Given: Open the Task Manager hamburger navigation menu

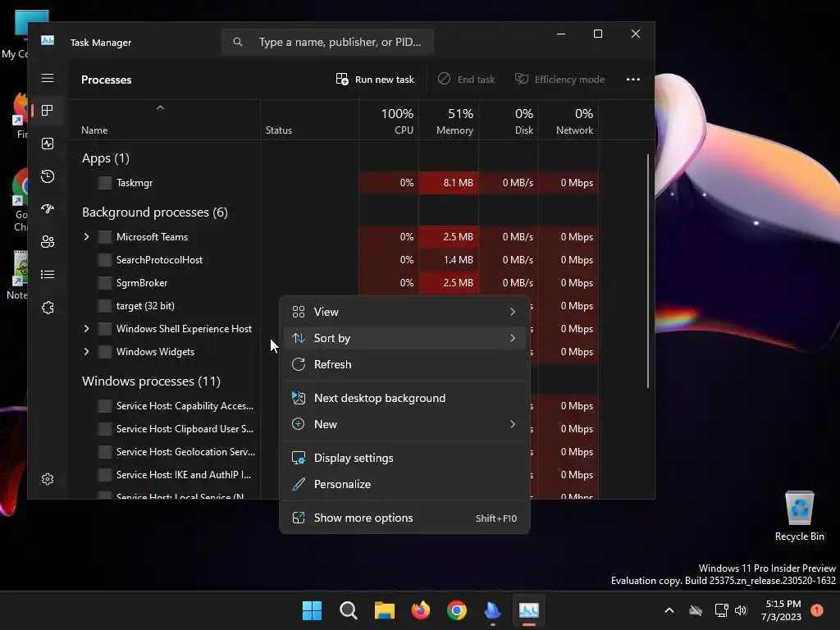Looking at the screenshot, I should click(x=48, y=78).
